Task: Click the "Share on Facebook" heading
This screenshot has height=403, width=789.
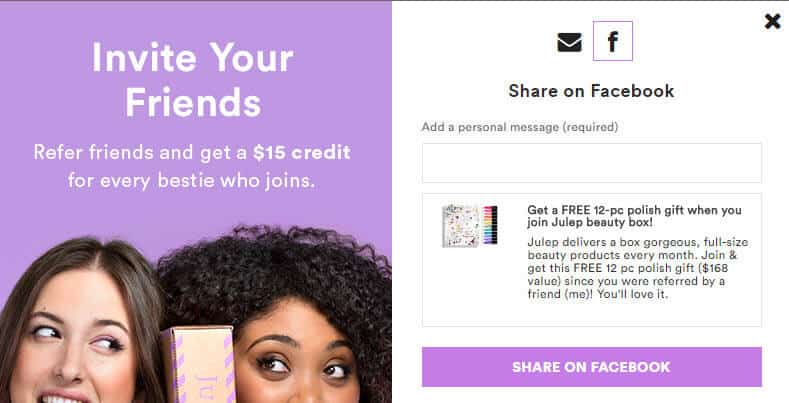Action: point(591,91)
